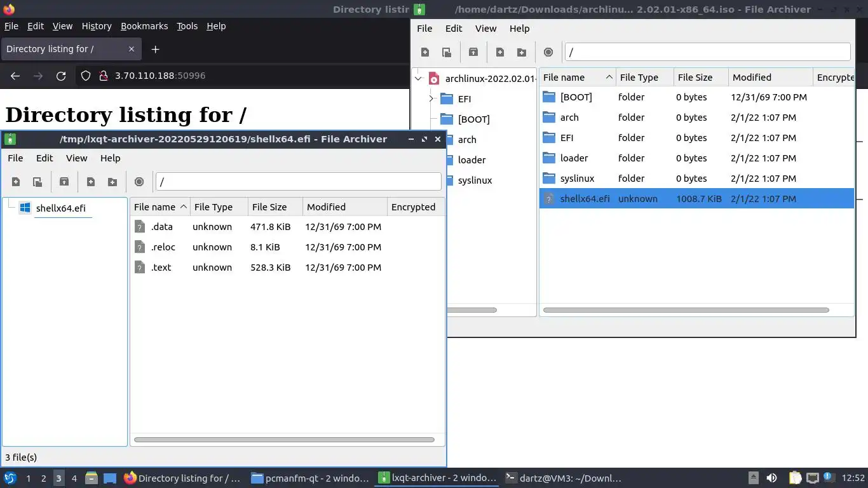Viewport: 868px width, 488px height.
Task: Open Firefox History menu
Action: (x=97, y=26)
